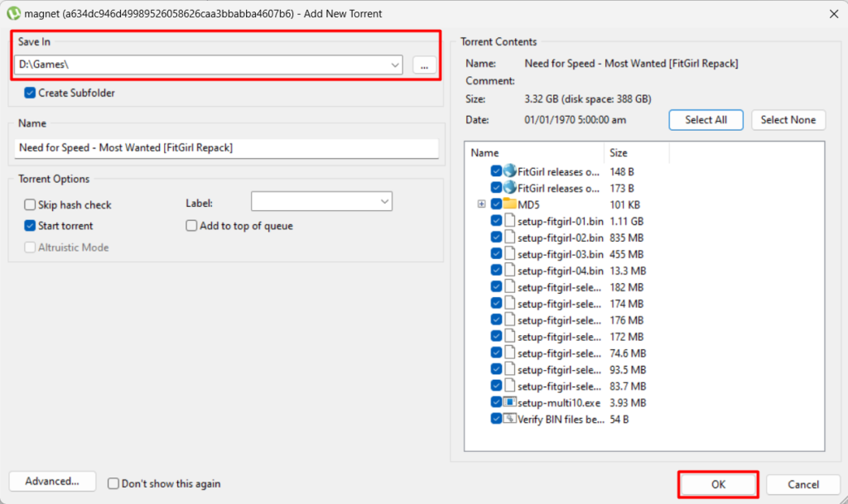
Task: Click the MD5 folder icon
Action: coord(510,204)
